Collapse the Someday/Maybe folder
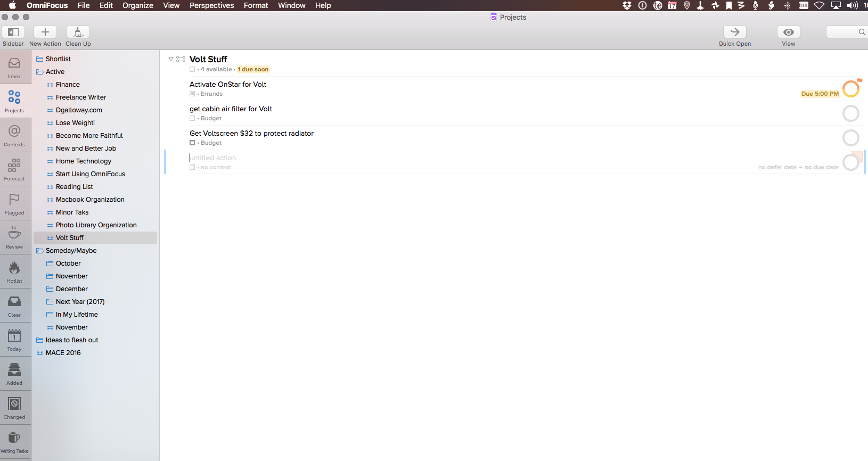 click(x=40, y=251)
